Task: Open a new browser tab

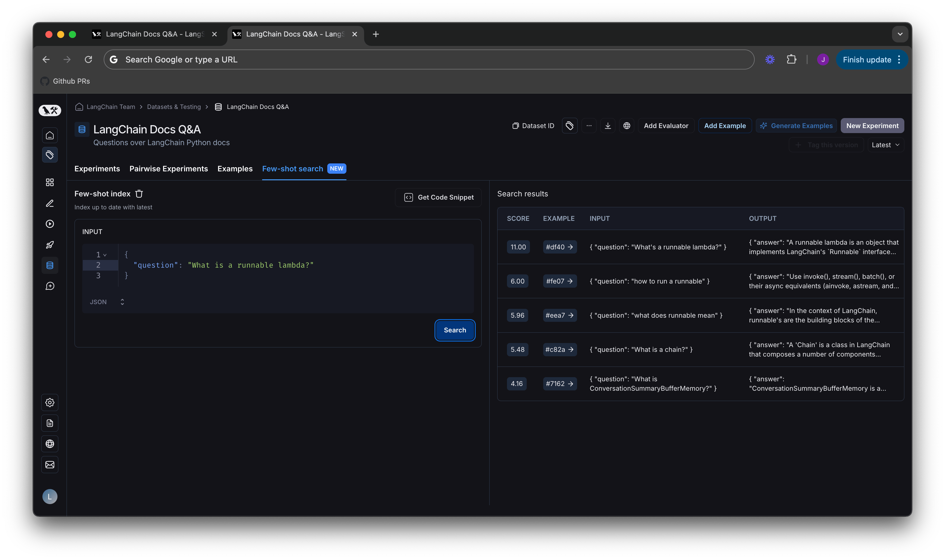Action: [376, 34]
